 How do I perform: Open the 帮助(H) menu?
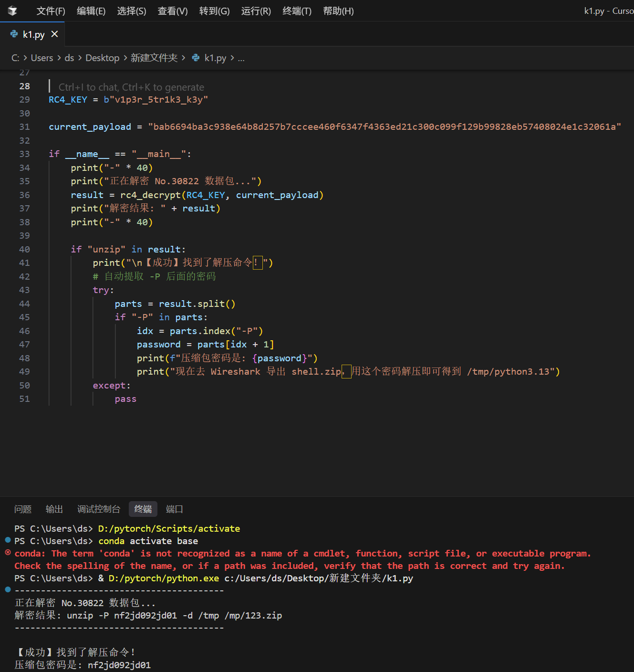click(x=338, y=11)
